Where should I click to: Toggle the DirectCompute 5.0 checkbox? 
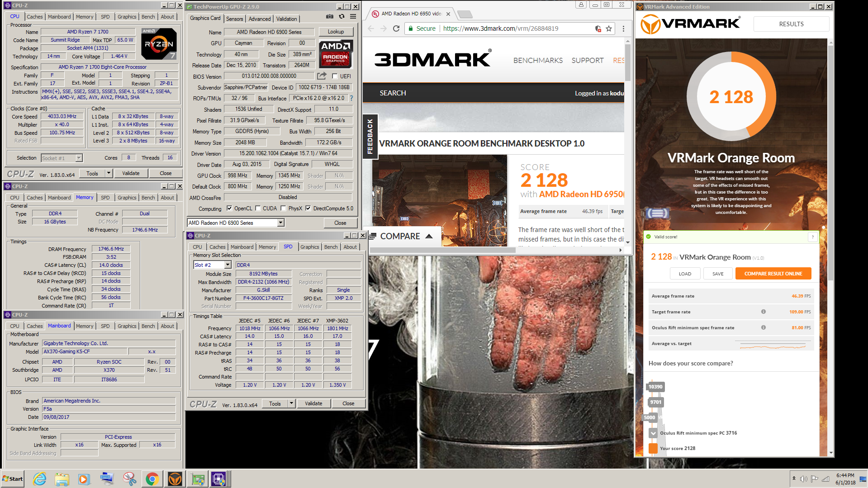tap(308, 208)
